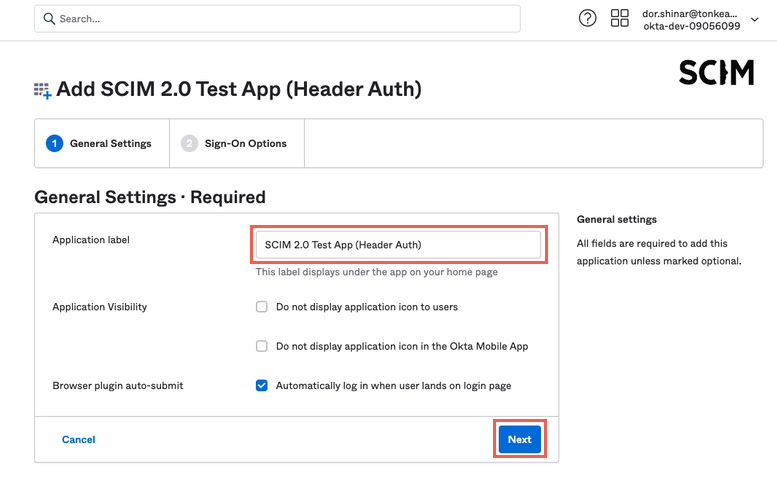
Task: Open the dor.shinar user account dropdown
Action: pyautogui.click(x=691, y=20)
